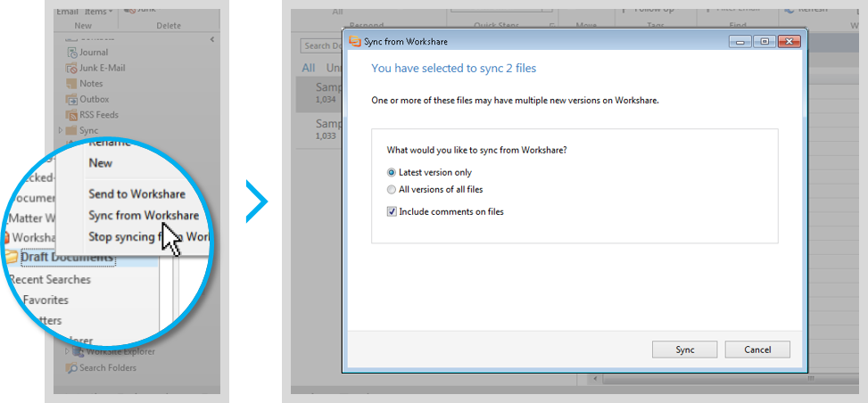The image size is (868, 403).
Task: Expand the Sync folder in tree
Action: point(61,131)
